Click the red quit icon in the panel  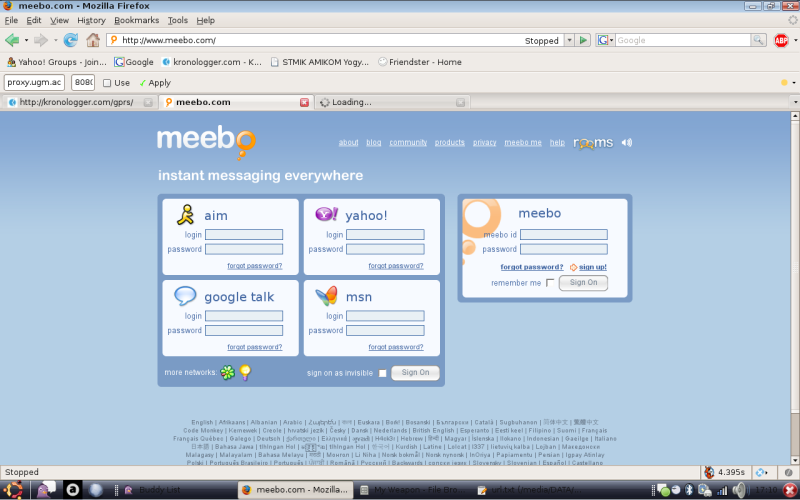790,490
